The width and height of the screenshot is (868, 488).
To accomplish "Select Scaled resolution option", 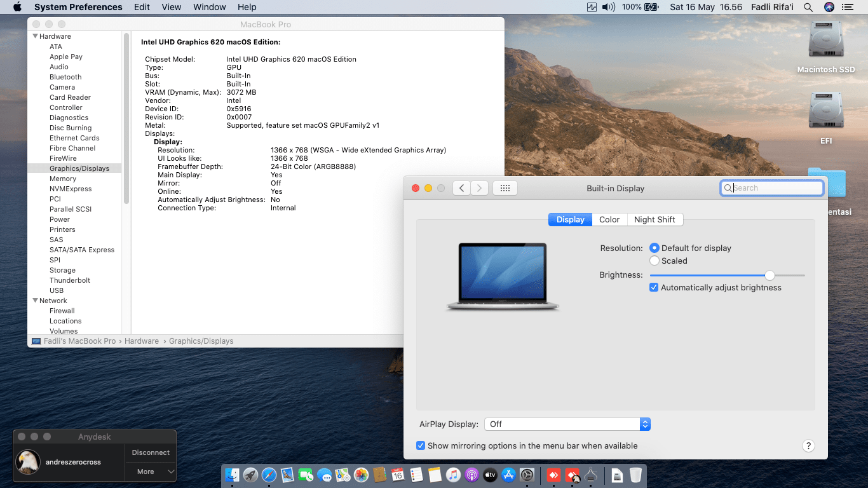I will (668, 261).
